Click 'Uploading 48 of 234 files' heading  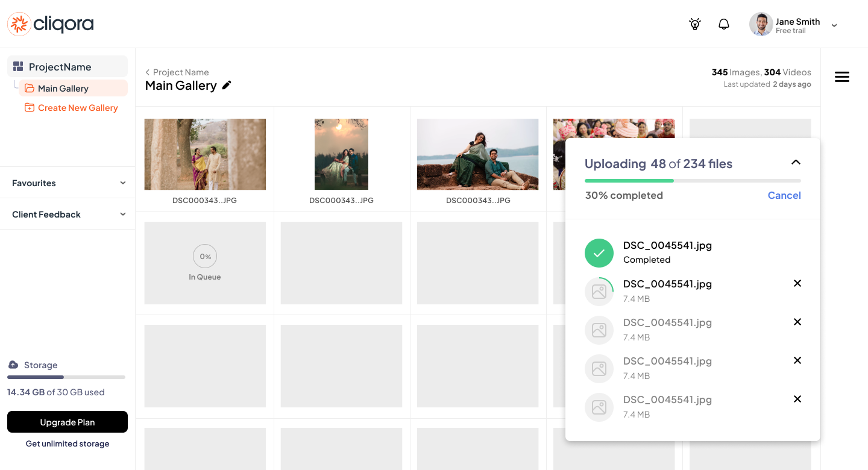pos(659,164)
